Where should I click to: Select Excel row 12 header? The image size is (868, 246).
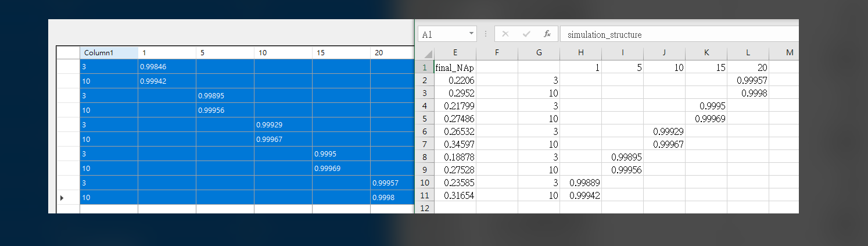[426, 208]
